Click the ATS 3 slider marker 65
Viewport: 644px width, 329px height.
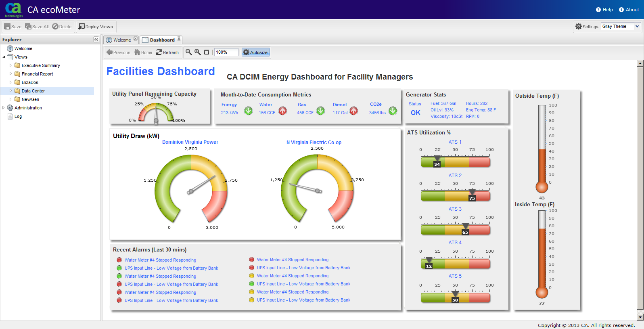point(465,229)
